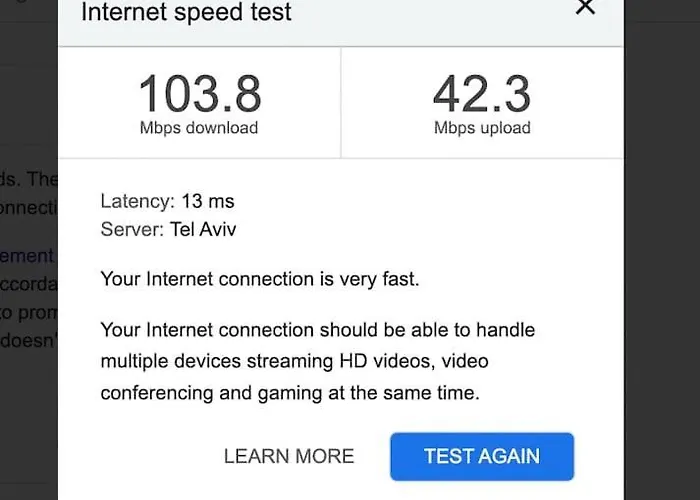Viewport: 700px width, 500px height.
Task: Click the 42.3 upload speed value
Action: [482, 94]
